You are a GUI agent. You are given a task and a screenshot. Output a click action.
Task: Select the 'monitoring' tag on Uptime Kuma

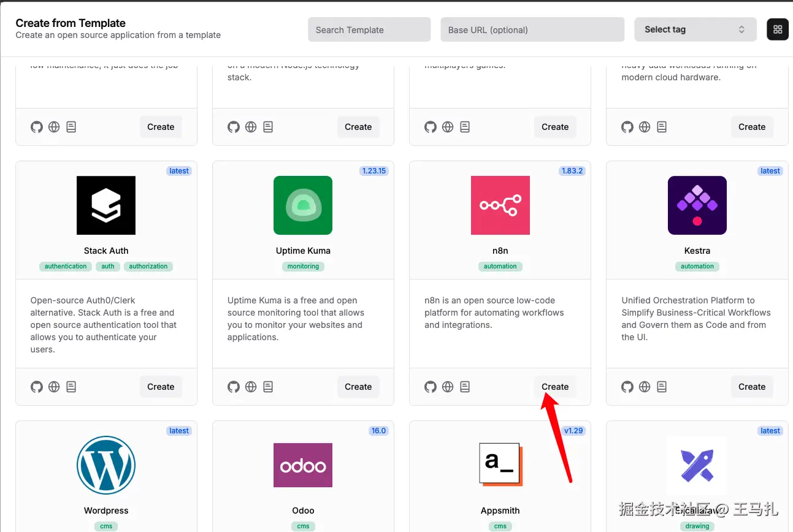(303, 267)
